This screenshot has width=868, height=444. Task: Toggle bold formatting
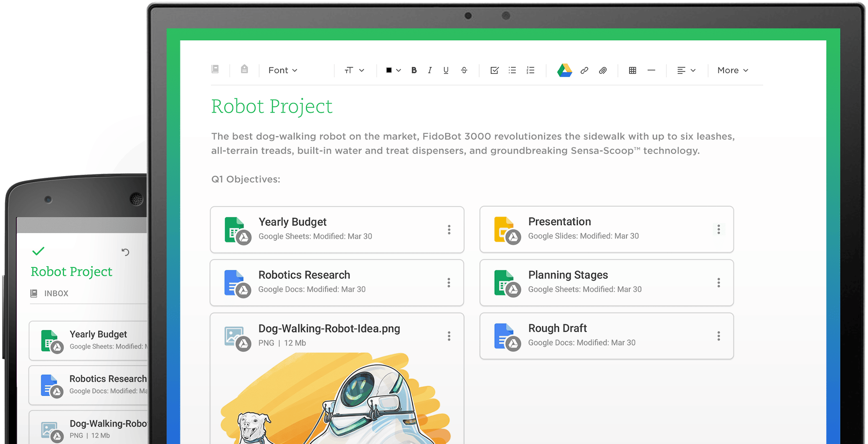[414, 70]
